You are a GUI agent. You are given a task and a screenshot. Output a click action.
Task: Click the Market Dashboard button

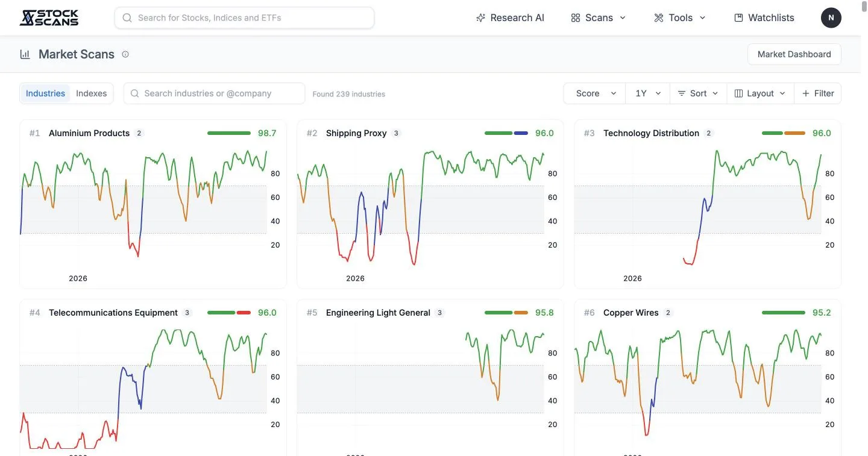(794, 54)
